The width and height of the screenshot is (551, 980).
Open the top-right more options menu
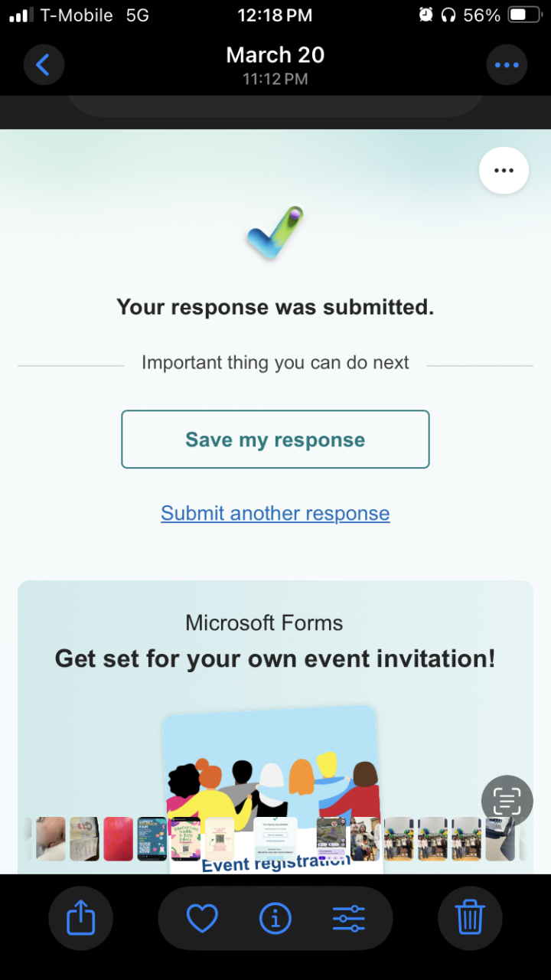(507, 65)
